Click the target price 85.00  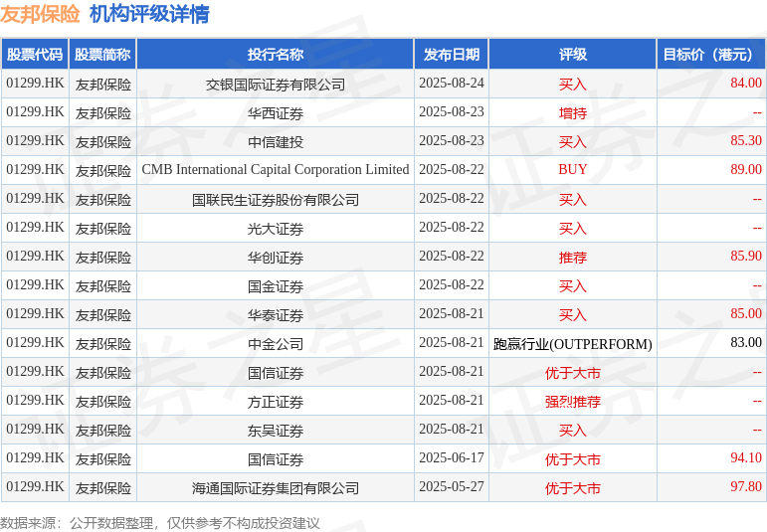tap(746, 314)
